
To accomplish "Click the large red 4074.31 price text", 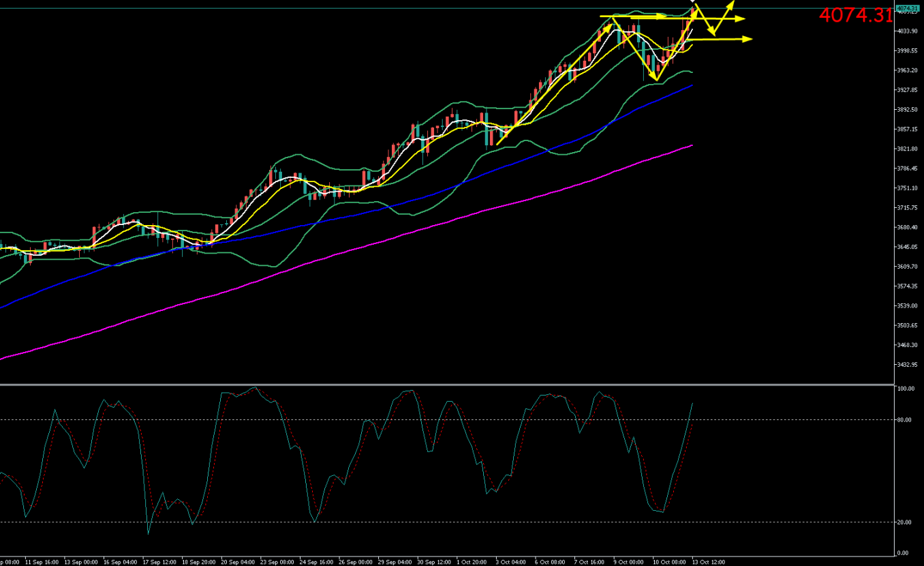I will pos(854,15).
